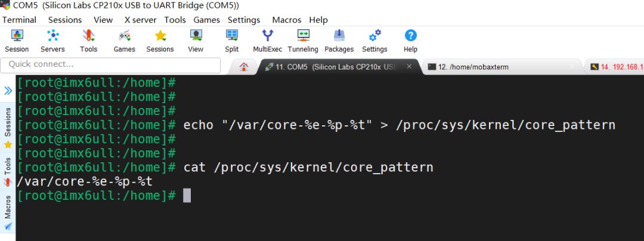
Task: Click the Settings gears toolbar icon
Action: point(374,41)
